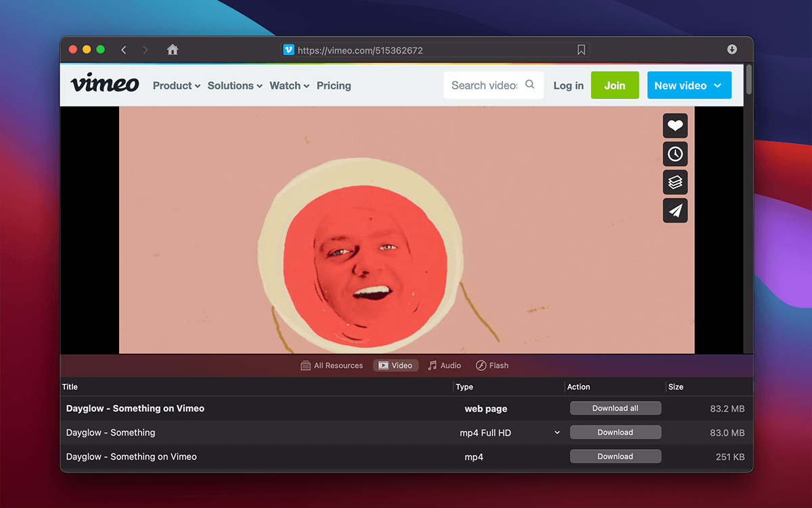Sort by the Title column header

[x=257, y=387]
